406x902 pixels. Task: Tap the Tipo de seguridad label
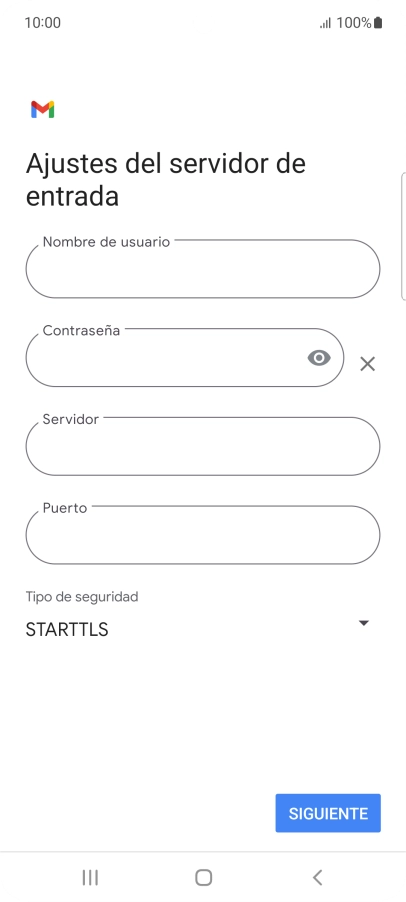point(82,597)
